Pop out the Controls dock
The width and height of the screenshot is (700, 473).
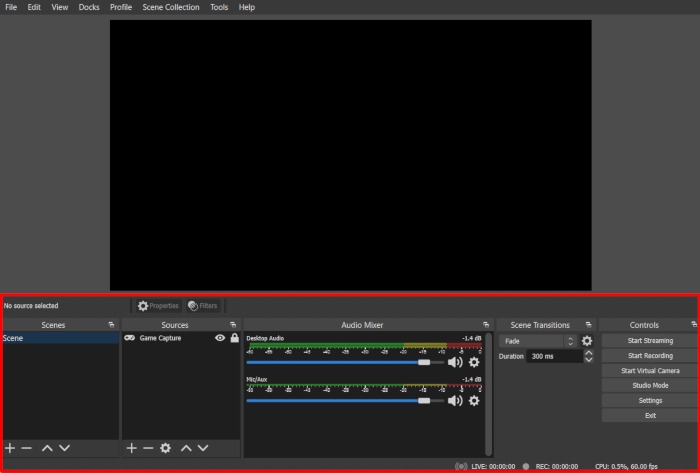694,324
